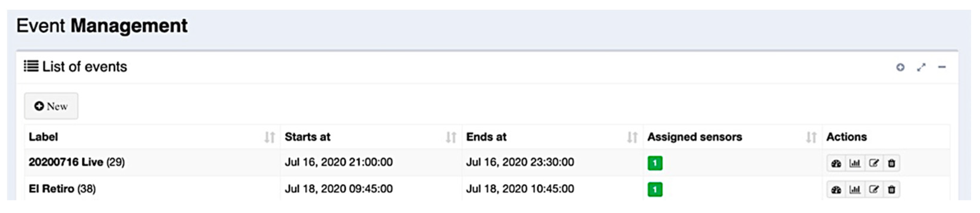Click the green sensor badge for 20200716 Live

(655, 163)
